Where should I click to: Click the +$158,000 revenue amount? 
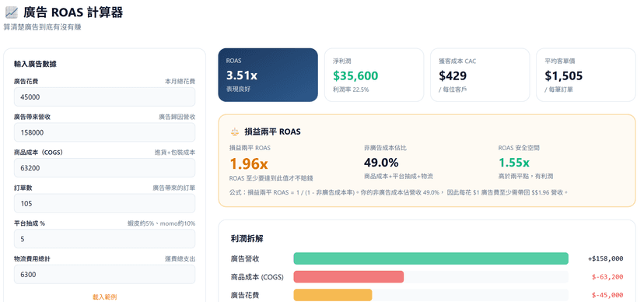tap(605, 258)
